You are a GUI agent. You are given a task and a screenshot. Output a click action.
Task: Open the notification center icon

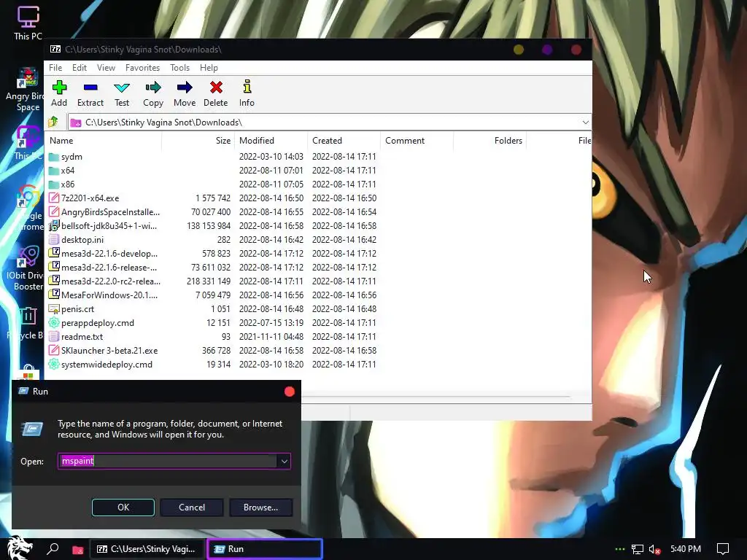tap(723, 549)
